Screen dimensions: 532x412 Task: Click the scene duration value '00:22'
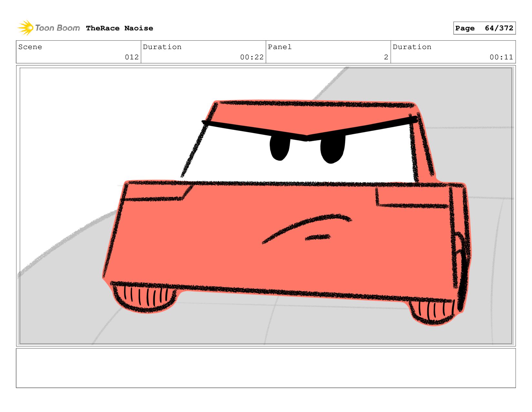(x=252, y=57)
